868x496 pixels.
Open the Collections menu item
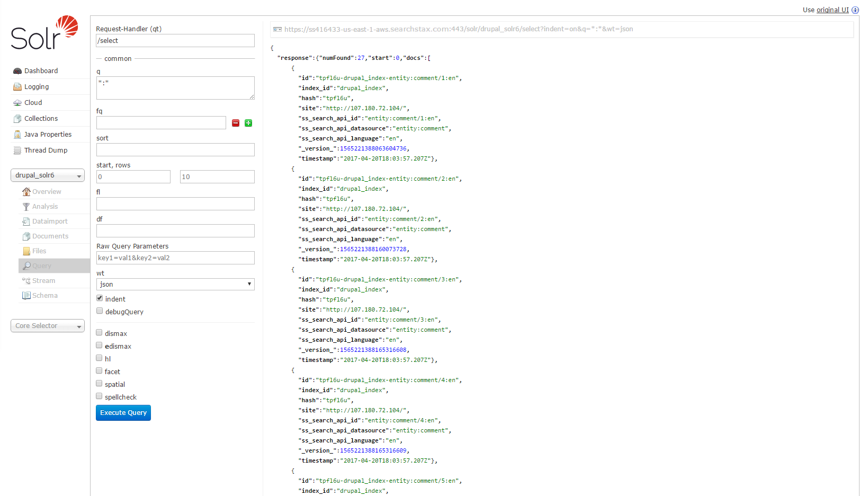pos(50,119)
